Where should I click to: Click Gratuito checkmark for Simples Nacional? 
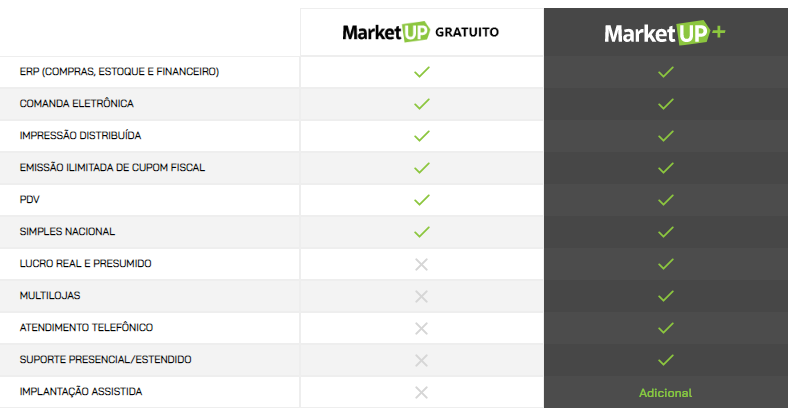click(x=421, y=232)
